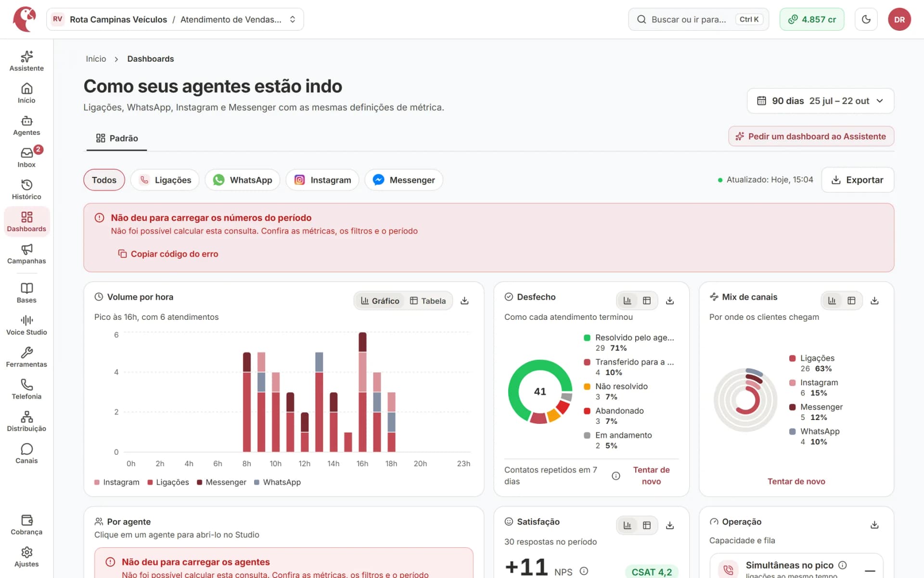The width and height of the screenshot is (924, 578).
Task: Open Distribuição section
Action: click(26, 421)
